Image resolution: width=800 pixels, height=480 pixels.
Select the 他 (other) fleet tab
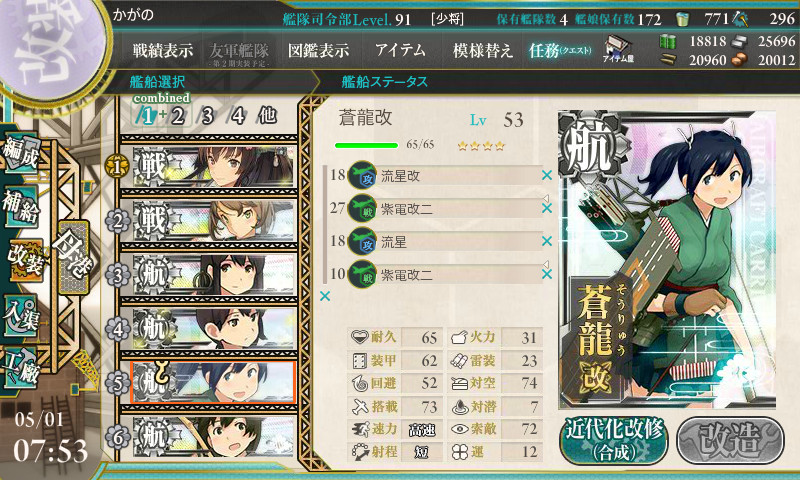[267, 116]
